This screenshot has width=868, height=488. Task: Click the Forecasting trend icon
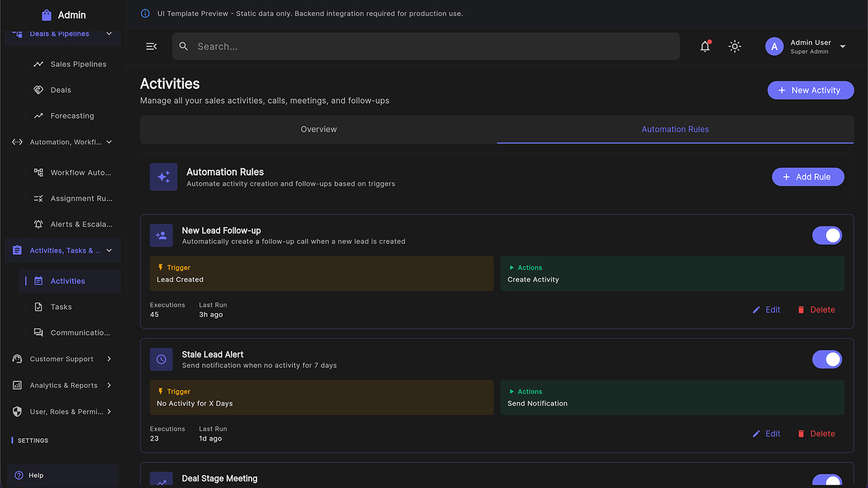pos(39,116)
